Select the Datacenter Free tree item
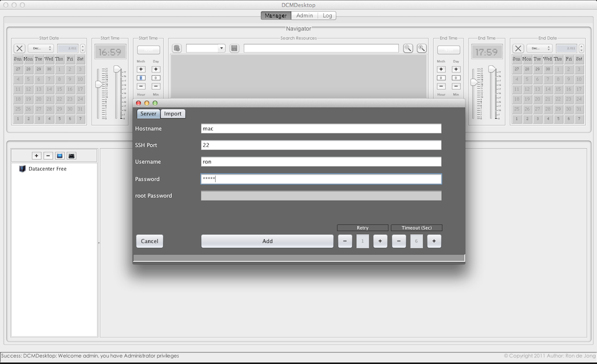 47,169
